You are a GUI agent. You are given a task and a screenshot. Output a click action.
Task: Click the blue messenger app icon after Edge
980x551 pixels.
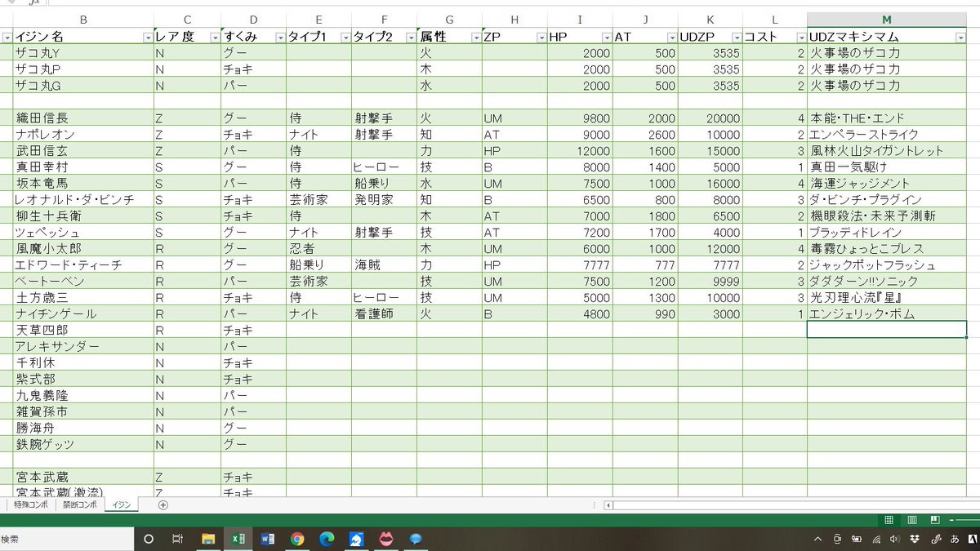(x=356, y=539)
